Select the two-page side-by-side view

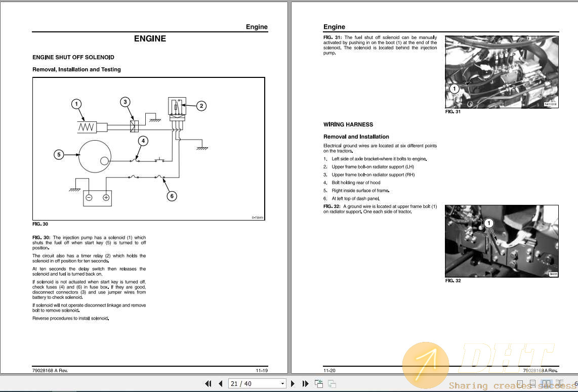[x=546, y=384]
